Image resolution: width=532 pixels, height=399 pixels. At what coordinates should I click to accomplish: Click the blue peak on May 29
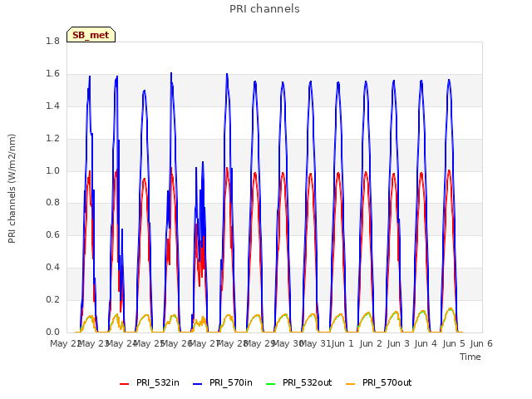click(x=255, y=81)
